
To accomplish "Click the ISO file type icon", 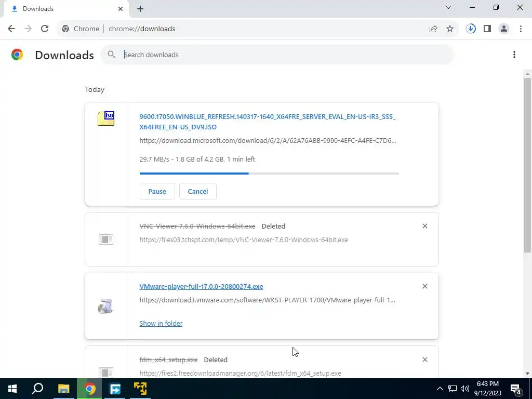I will 106,118.
